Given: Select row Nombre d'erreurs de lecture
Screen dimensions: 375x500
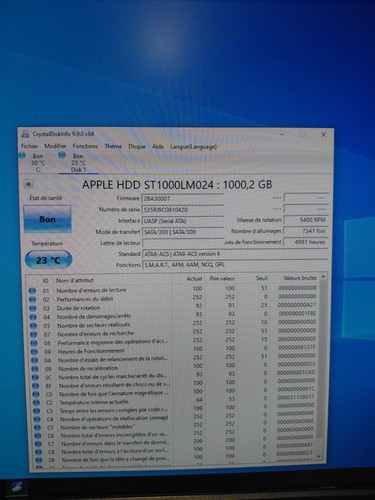Looking at the screenshot, I should 173,289.
